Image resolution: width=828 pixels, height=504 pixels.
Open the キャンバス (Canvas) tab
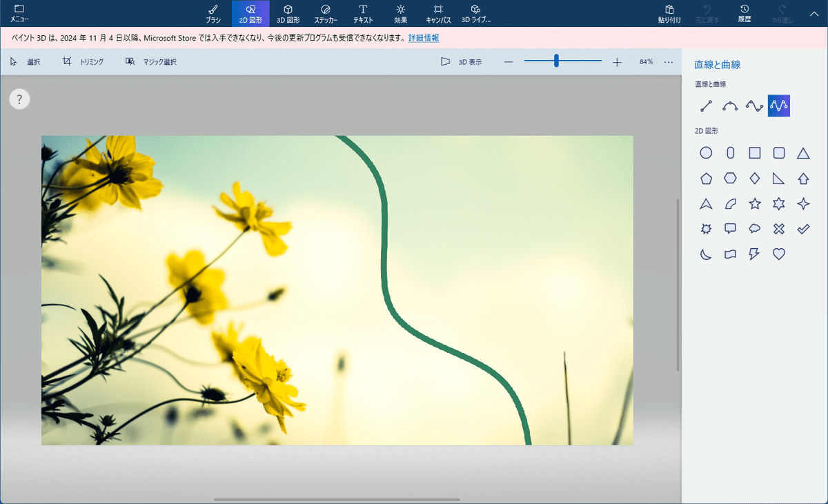coord(438,13)
